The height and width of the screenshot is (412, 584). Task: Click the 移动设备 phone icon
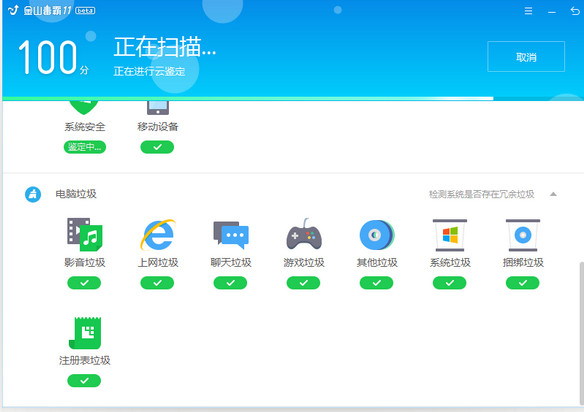coord(158,108)
